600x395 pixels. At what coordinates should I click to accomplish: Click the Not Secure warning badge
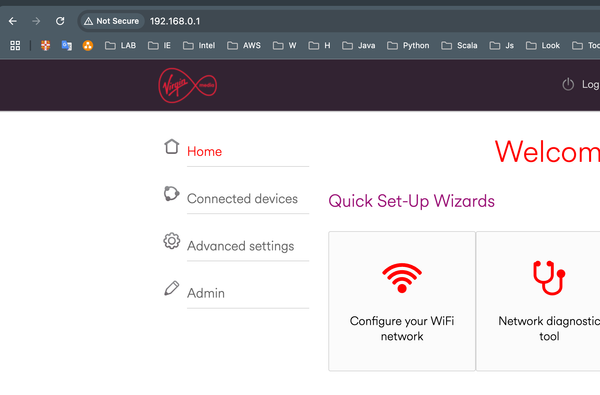click(112, 21)
